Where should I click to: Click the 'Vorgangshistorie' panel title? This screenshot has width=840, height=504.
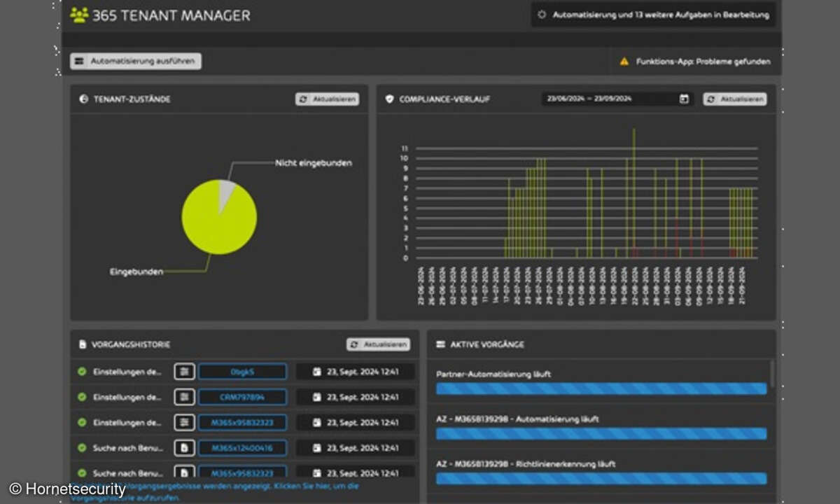click(x=132, y=344)
